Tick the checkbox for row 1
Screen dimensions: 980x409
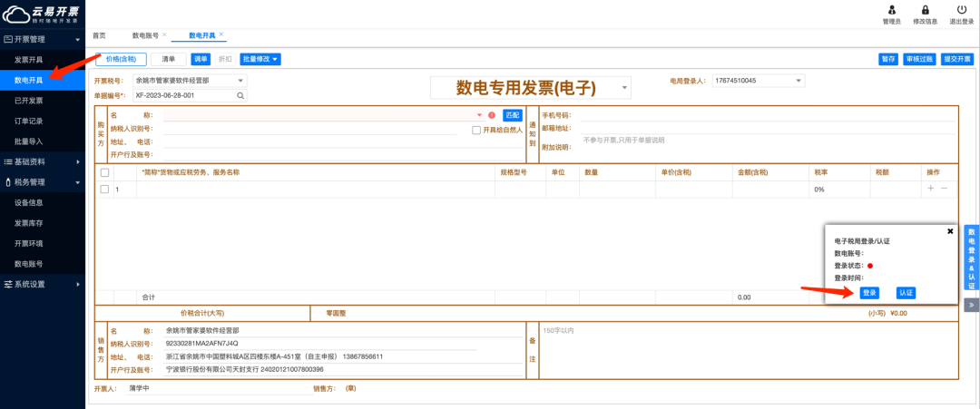pos(105,190)
